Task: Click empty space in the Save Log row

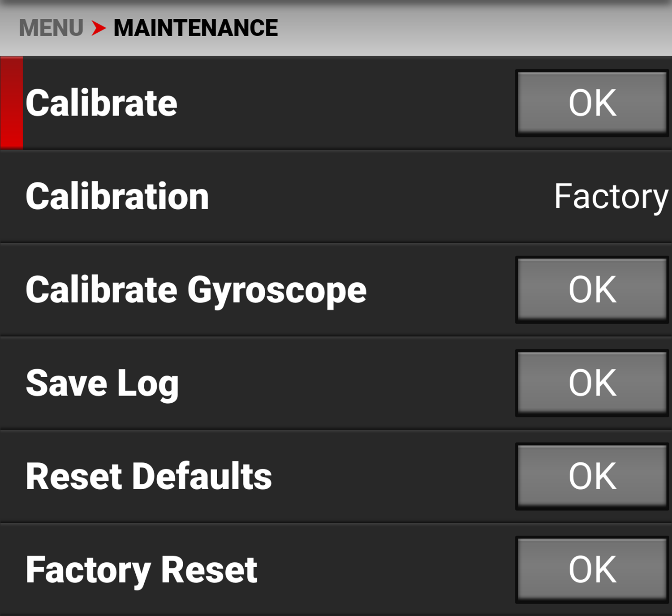Action: (x=347, y=383)
